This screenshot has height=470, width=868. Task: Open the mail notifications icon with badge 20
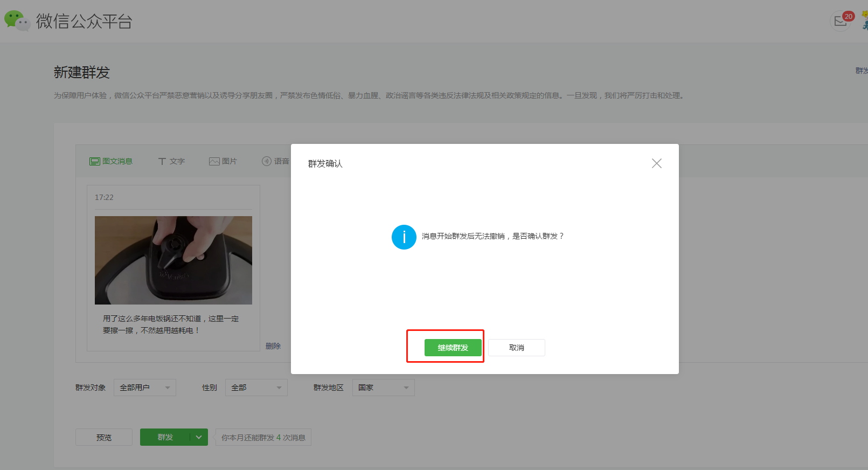pyautogui.click(x=842, y=21)
